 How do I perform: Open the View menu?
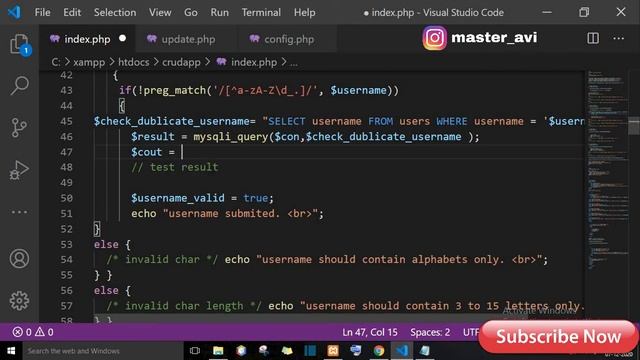160,13
